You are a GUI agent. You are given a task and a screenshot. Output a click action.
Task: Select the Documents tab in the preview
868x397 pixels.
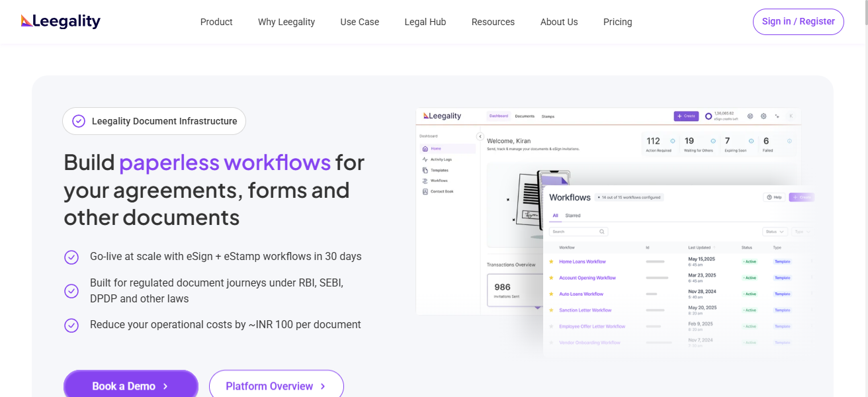click(x=525, y=116)
